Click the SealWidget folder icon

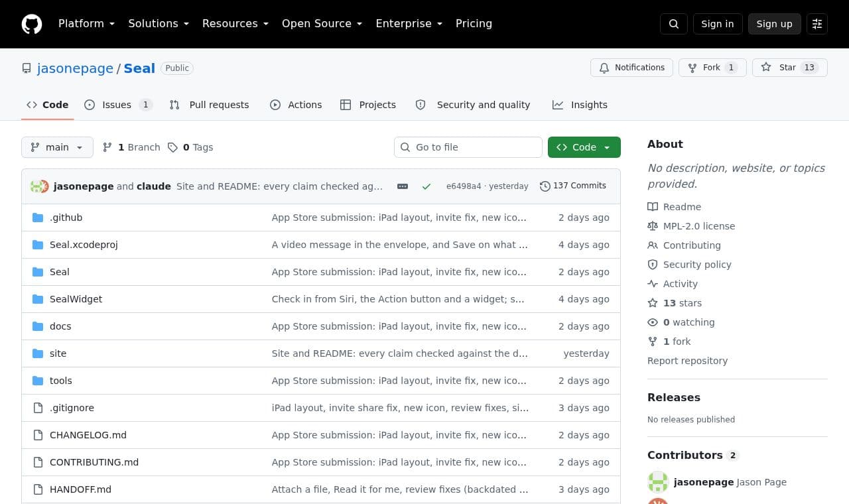[x=38, y=299]
